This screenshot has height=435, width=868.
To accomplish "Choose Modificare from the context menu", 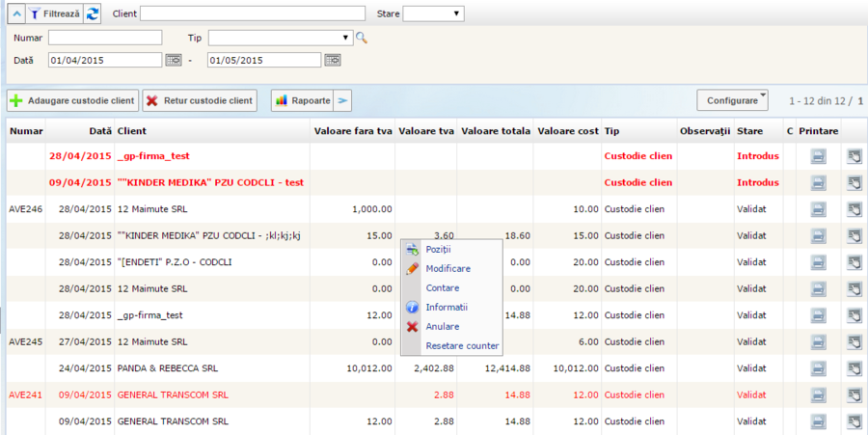I will pos(448,269).
